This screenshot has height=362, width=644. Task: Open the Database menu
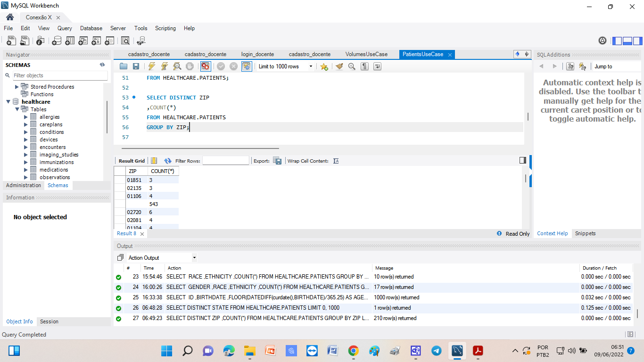point(91,28)
